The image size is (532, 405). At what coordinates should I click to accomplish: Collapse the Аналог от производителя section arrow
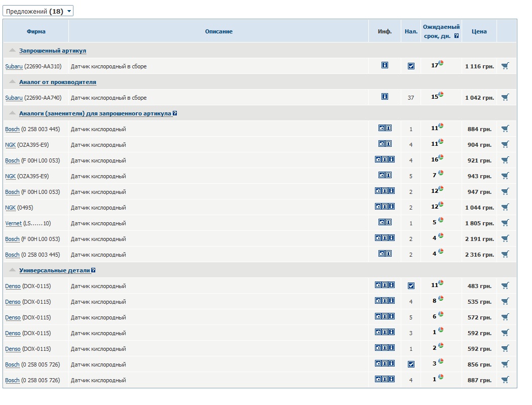pyautogui.click(x=12, y=82)
